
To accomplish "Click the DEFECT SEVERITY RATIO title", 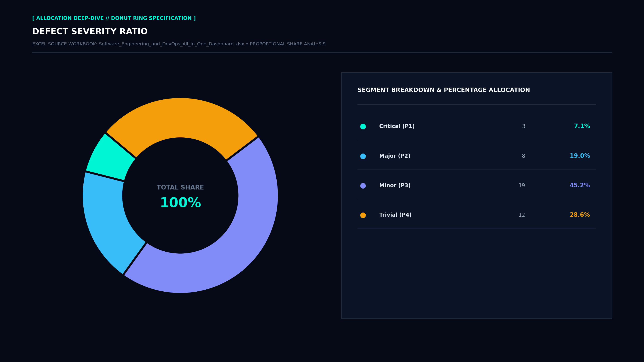I will tap(90, 32).
